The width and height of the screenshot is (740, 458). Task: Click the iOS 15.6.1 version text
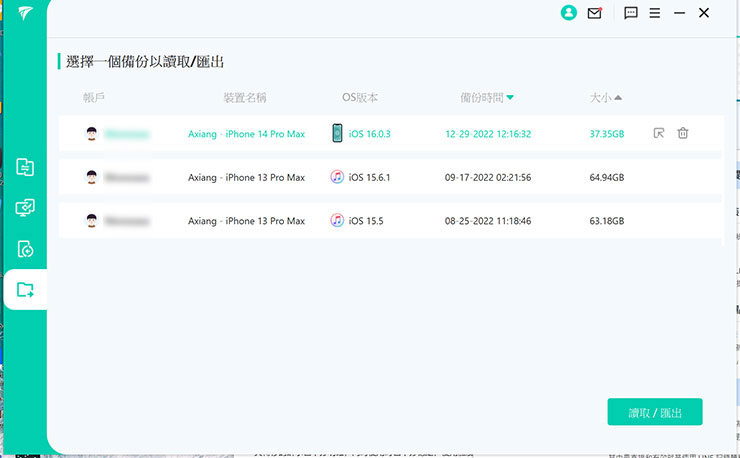[370, 178]
